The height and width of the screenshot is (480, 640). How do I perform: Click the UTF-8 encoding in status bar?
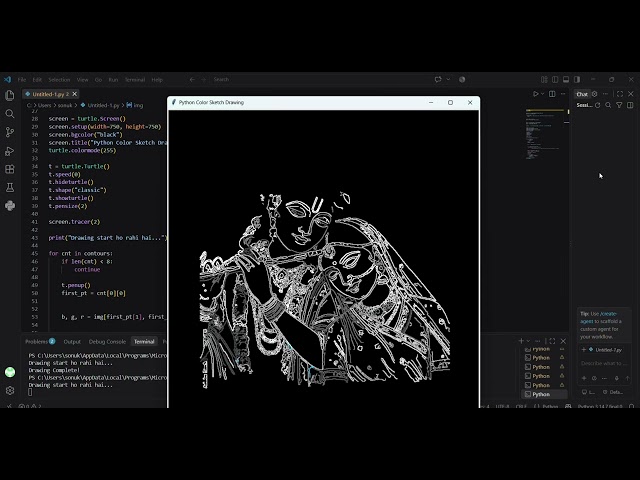coord(502,406)
